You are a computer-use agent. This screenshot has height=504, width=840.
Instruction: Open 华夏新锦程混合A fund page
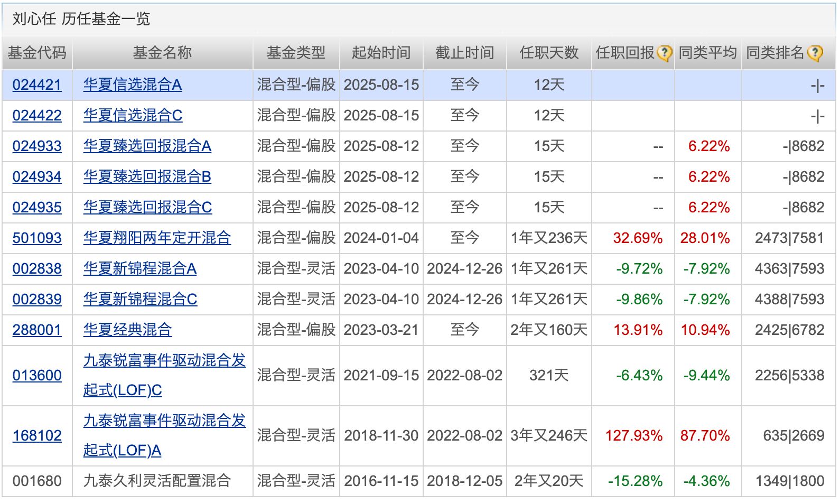coord(139,268)
